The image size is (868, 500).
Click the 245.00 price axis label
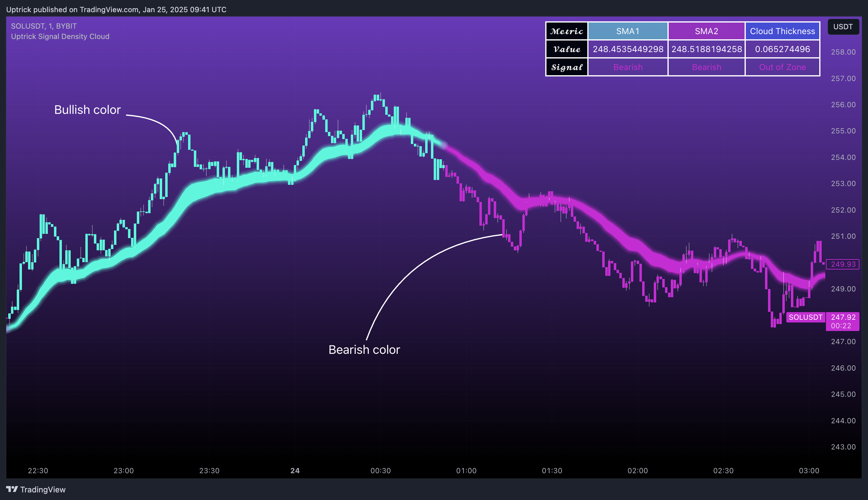(x=843, y=394)
